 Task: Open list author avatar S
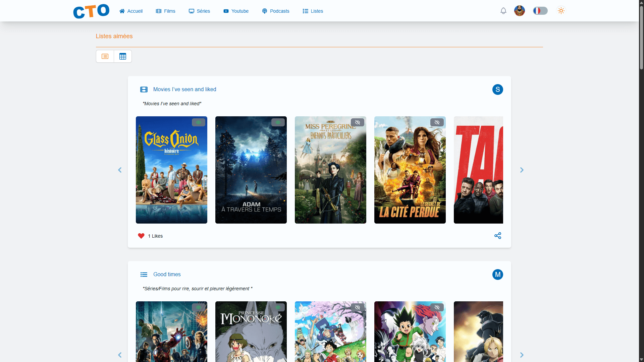pyautogui.click(x=497, y=89)
